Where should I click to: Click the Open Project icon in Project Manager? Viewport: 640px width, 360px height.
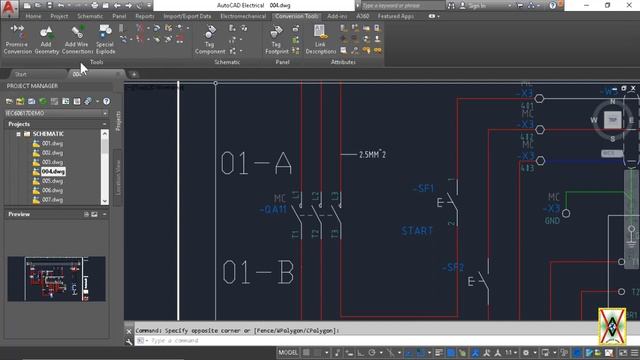[9, 101]
